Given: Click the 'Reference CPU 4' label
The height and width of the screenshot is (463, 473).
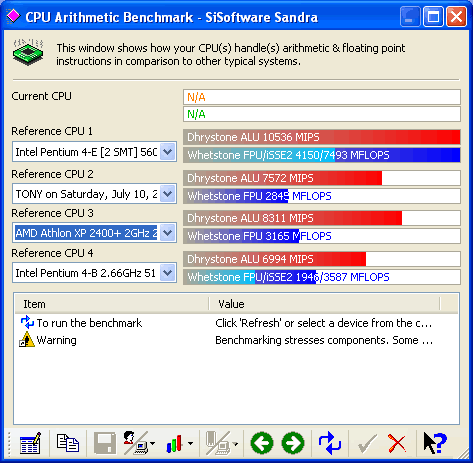Looking at the screenshot, I should click(x=52, y=253).
